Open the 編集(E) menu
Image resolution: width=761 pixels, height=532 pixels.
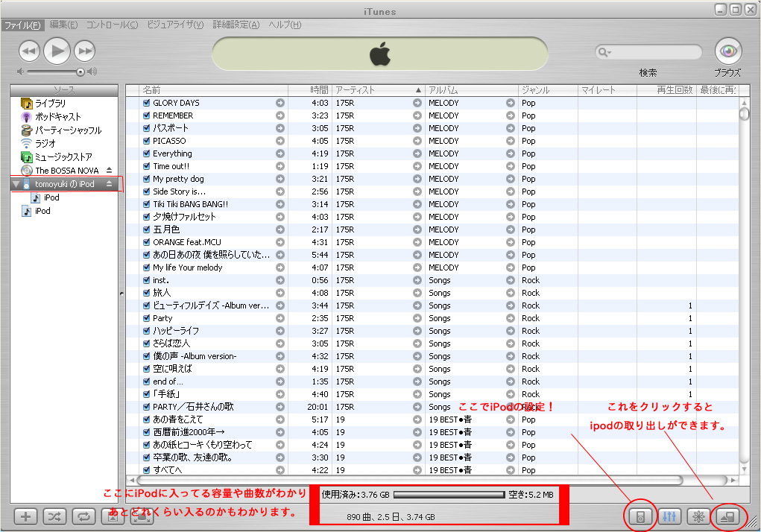coord(63,25)
